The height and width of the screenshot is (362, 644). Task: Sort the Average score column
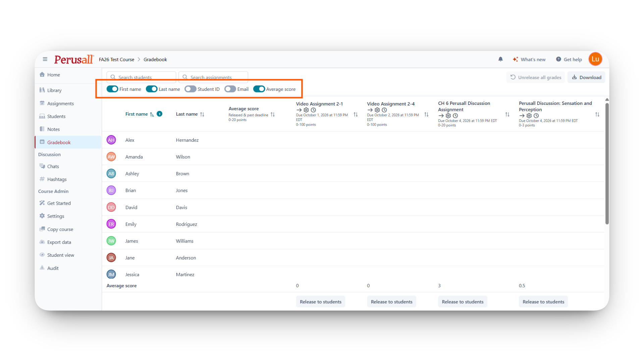[273, 115]
